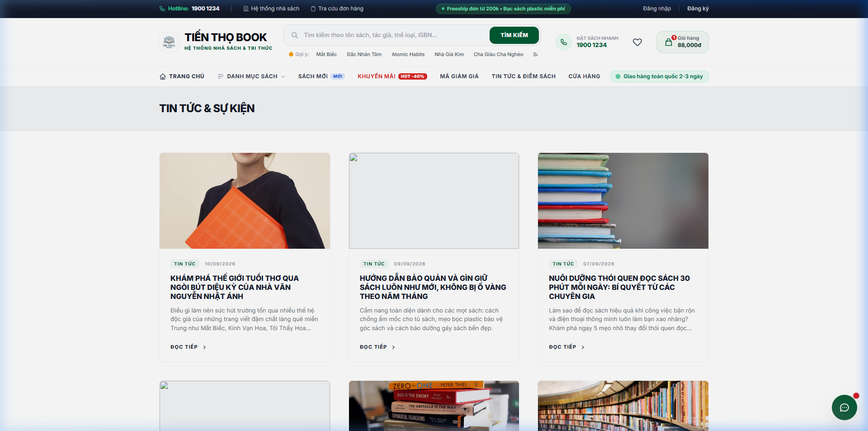
Task: Select Mắt Biếc search suggestion
Action: [326, 54]
